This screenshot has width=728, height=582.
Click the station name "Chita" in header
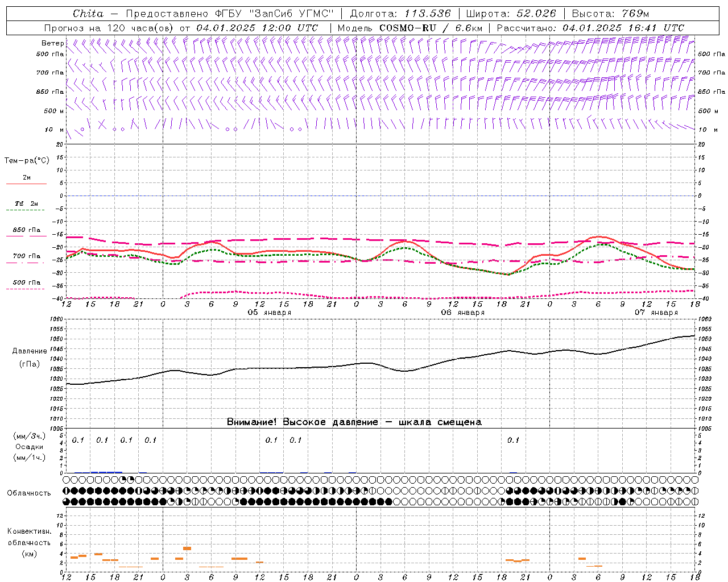[88, 14]
